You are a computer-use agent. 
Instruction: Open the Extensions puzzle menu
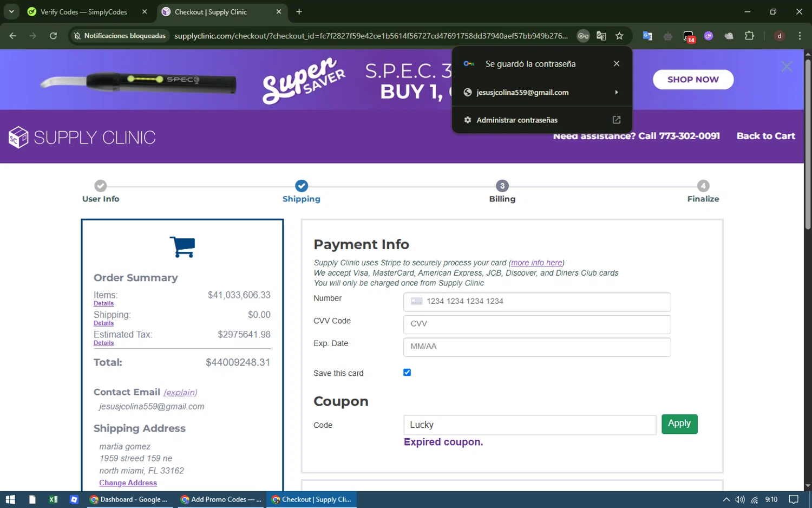coord(749,36)
